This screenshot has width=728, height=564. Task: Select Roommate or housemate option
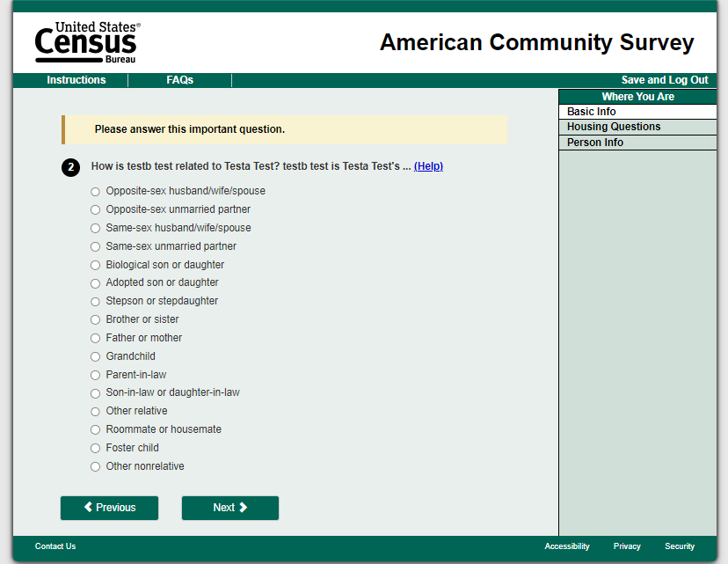[95, 429]
